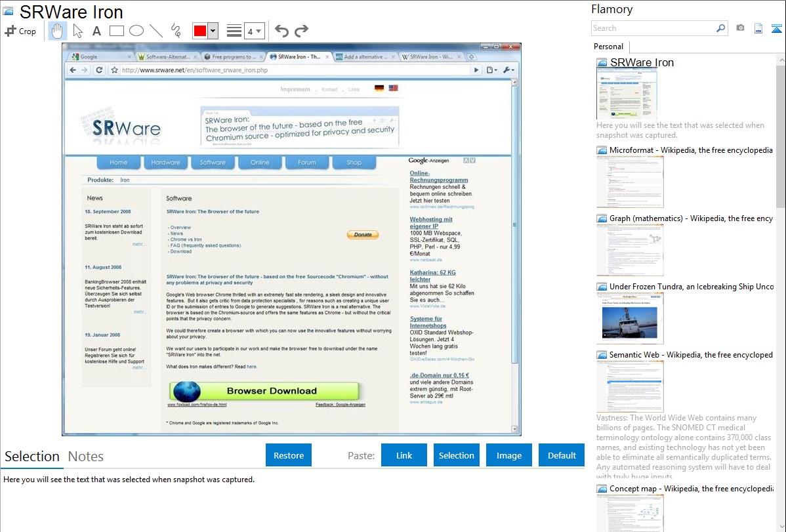
Task: Choose the arrow pointer tool
Action: pyautogui.click(x=77, y=31)
